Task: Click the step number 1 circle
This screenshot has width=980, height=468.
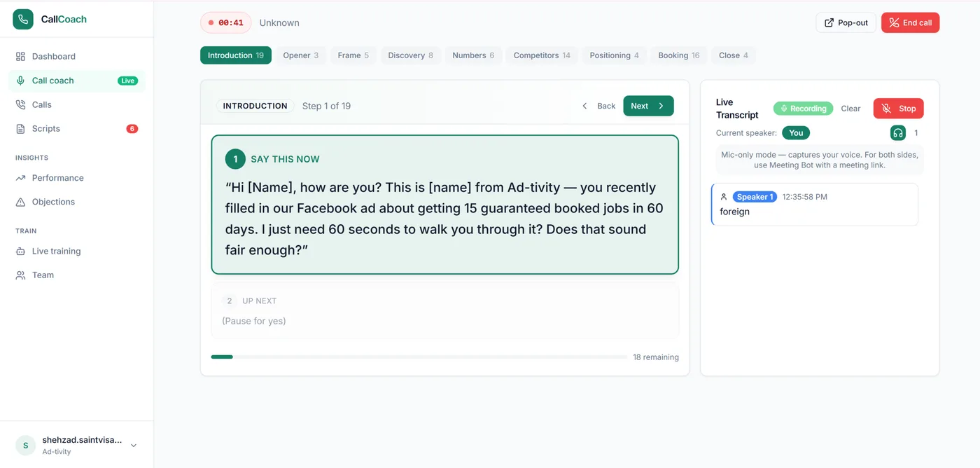Action: [235, 159]
